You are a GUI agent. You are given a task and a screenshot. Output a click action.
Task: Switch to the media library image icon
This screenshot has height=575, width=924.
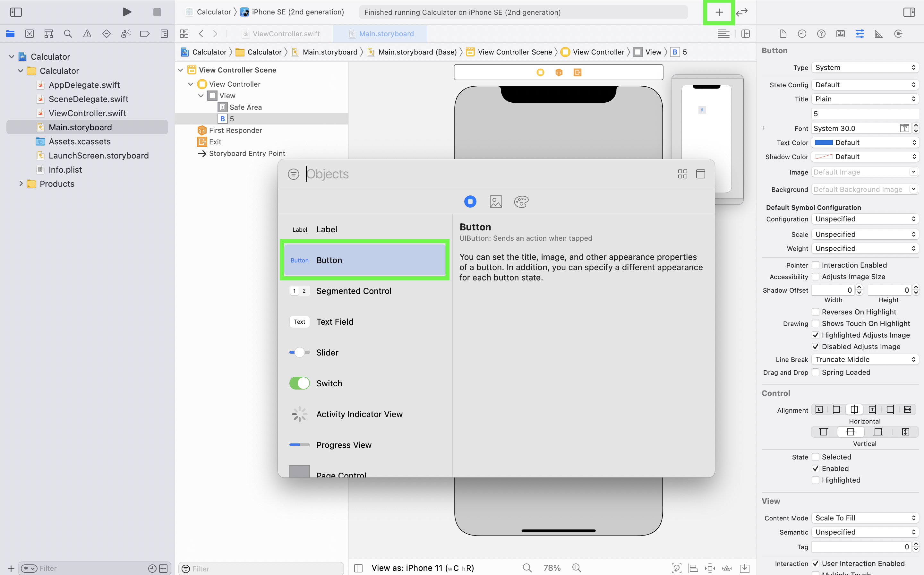[496, 202]
